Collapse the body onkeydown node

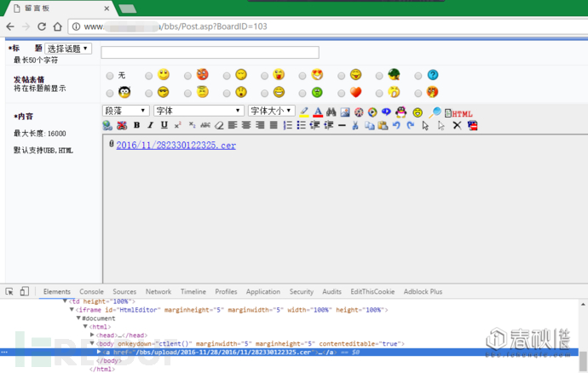pyautogui.click(x=92, y=343)
